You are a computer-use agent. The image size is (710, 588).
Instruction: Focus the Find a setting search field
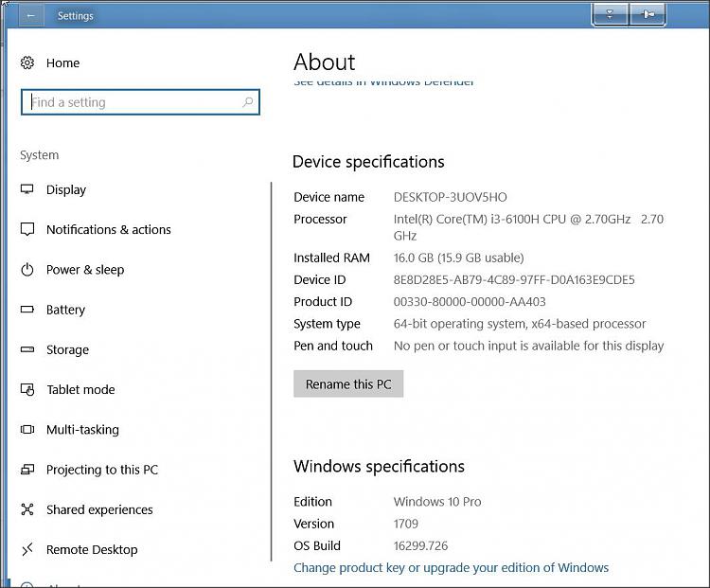pos(140,102)
